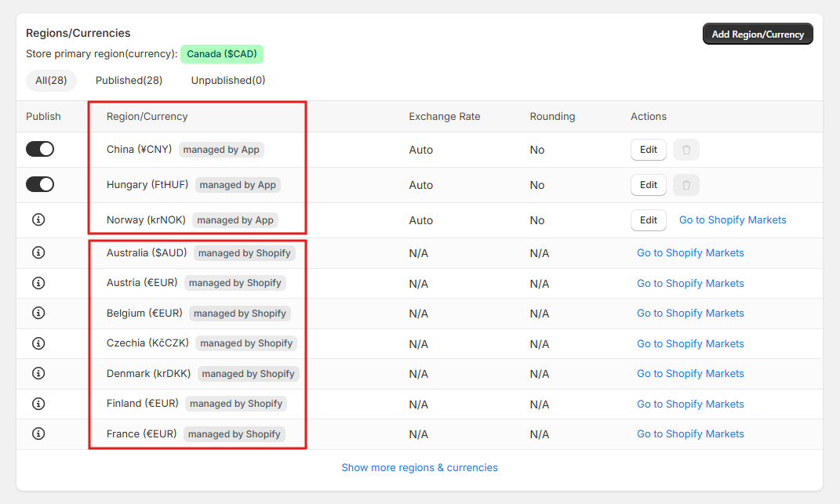
Task: Edit the China (¥CNY) currency
Action: point(648,150)
